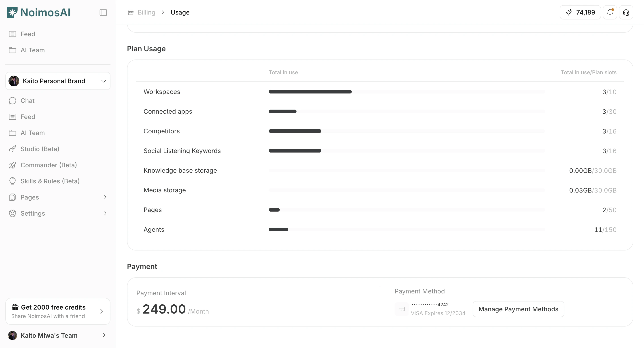
Task: Click the VISA credit card icon
Action: [402, 309]
